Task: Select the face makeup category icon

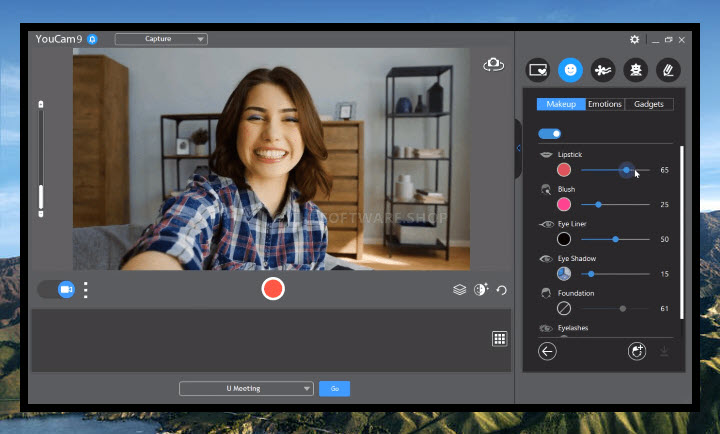Action: pos(570,70)
